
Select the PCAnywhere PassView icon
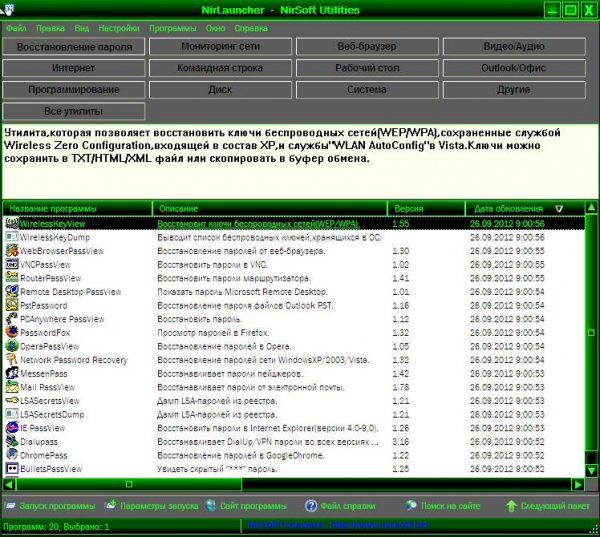12,319
